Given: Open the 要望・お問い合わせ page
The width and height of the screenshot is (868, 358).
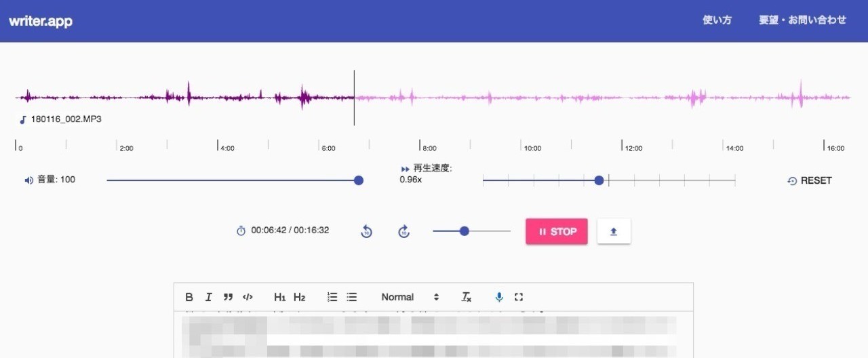Looking at the screenshot, I should tap(802, 20).
